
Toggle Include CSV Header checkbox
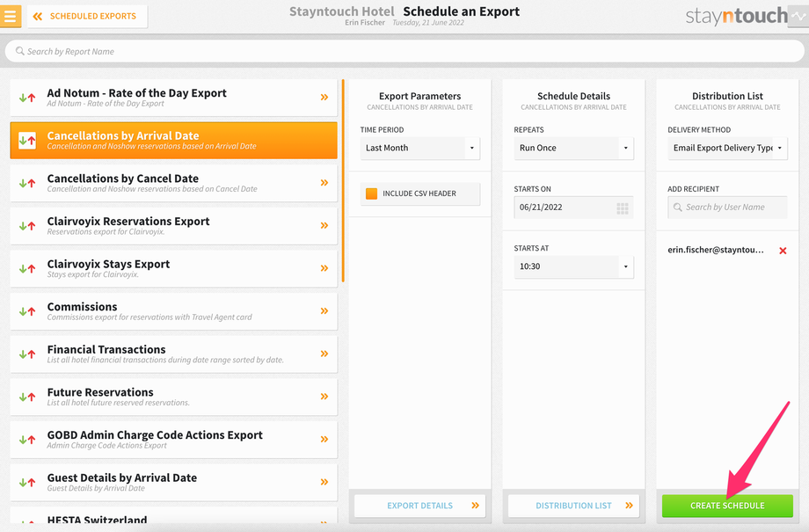[371, 193]
